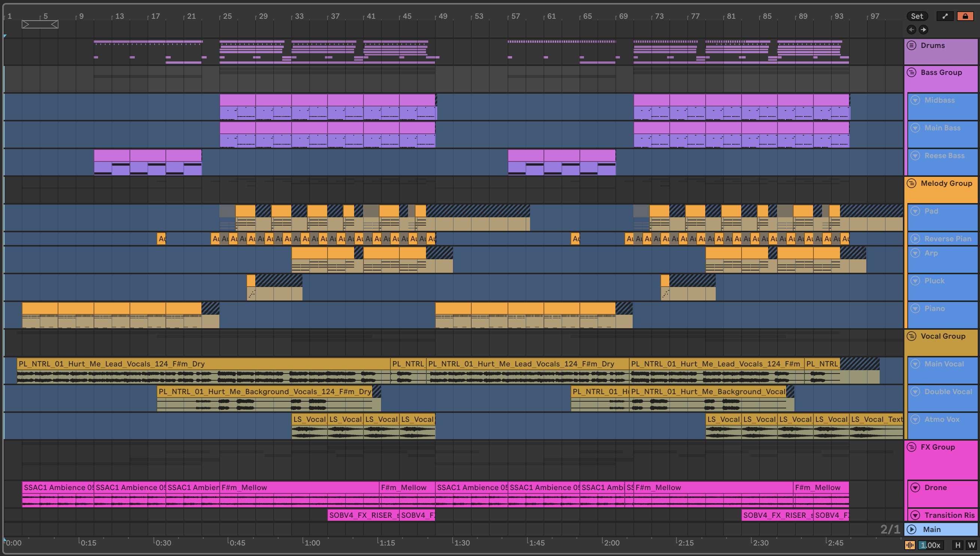Viewport: 980px width, 556px height.
Task: Fold the Reese Bass track arrow
Action: click(915, 155)
